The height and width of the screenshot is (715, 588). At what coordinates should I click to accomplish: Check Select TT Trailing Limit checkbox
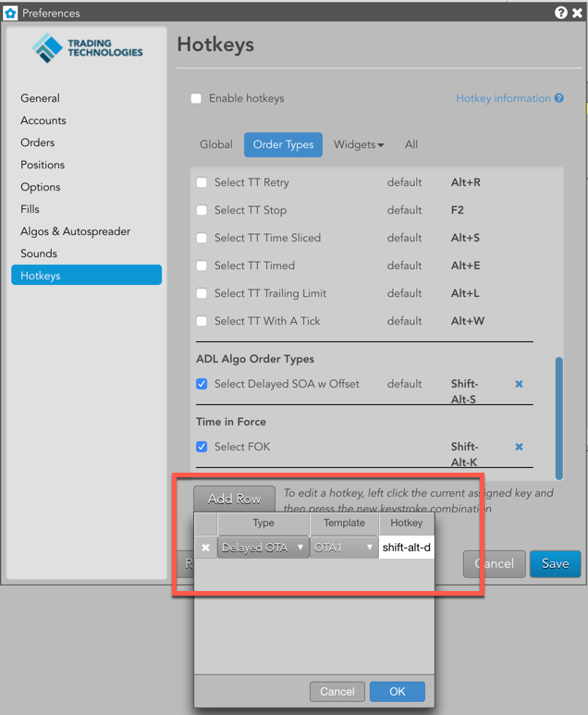202,293
